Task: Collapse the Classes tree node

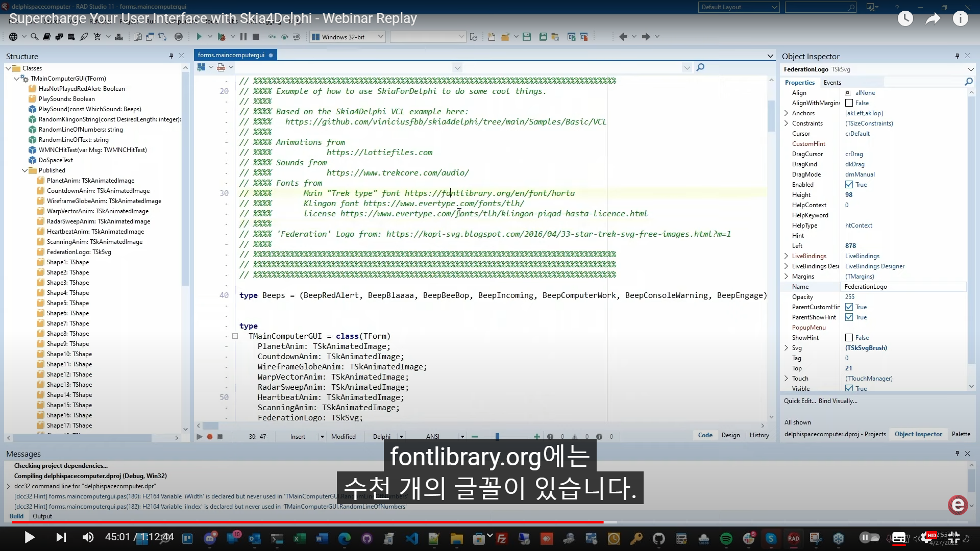Action: coord(9,68)
